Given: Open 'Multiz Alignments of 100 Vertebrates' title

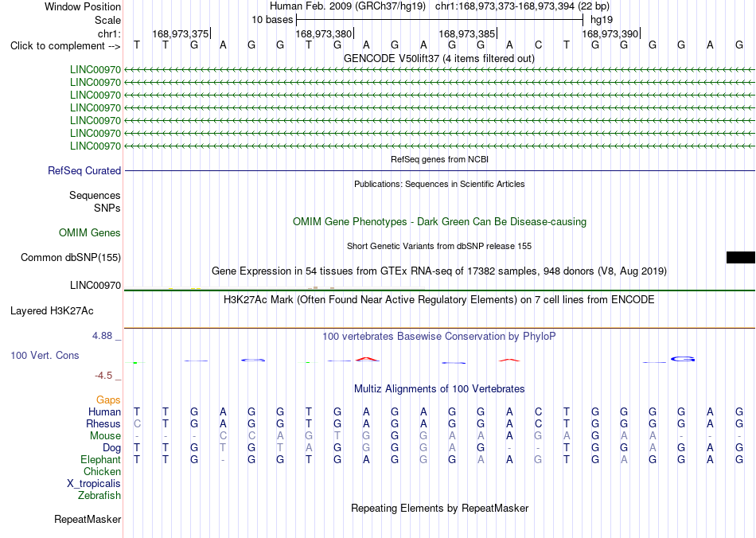Looking at the screenshot, I should pyautogui.click(x=439, y=388).
